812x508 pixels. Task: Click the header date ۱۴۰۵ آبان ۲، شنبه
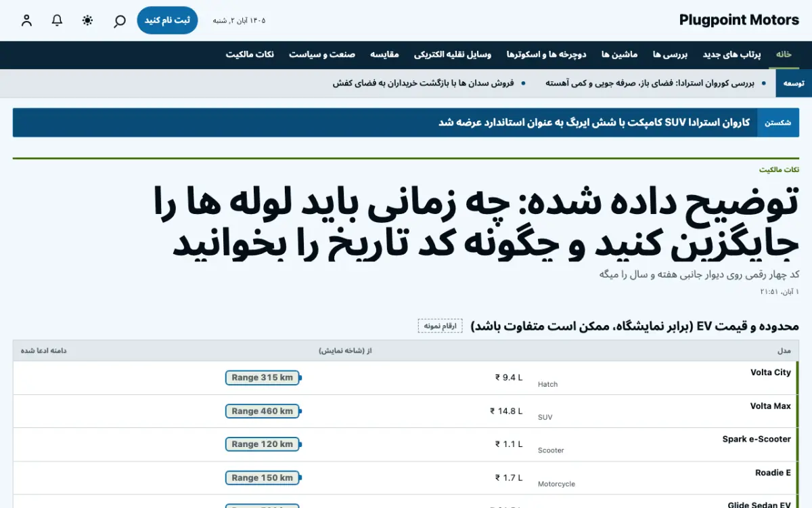coord(240,20)
